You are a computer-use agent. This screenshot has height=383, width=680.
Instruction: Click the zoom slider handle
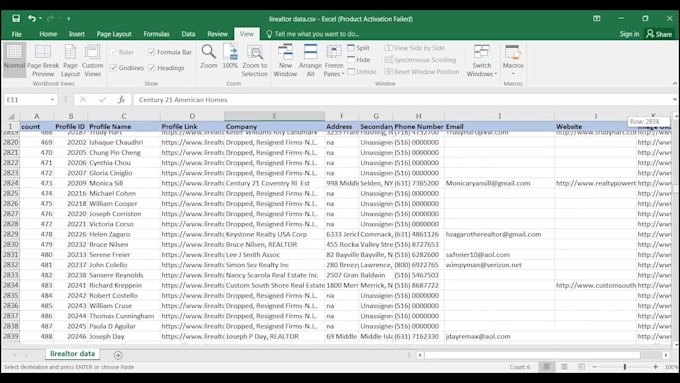625,367
